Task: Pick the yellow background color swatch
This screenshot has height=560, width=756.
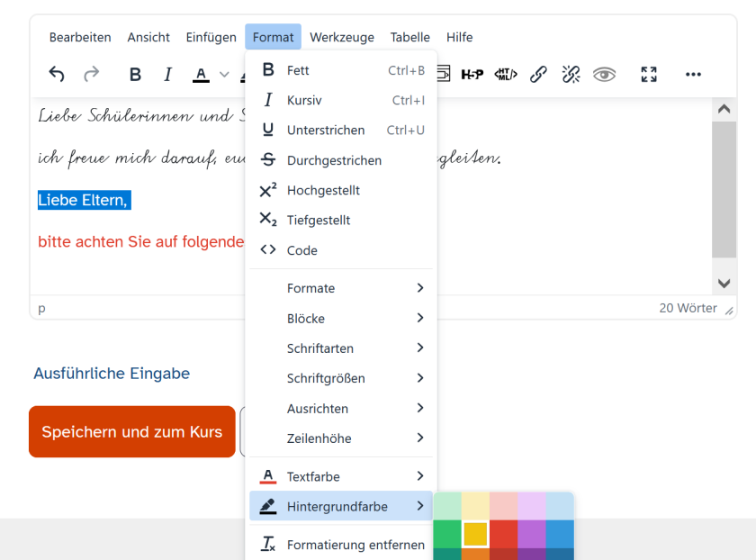Action: point(475,533)
